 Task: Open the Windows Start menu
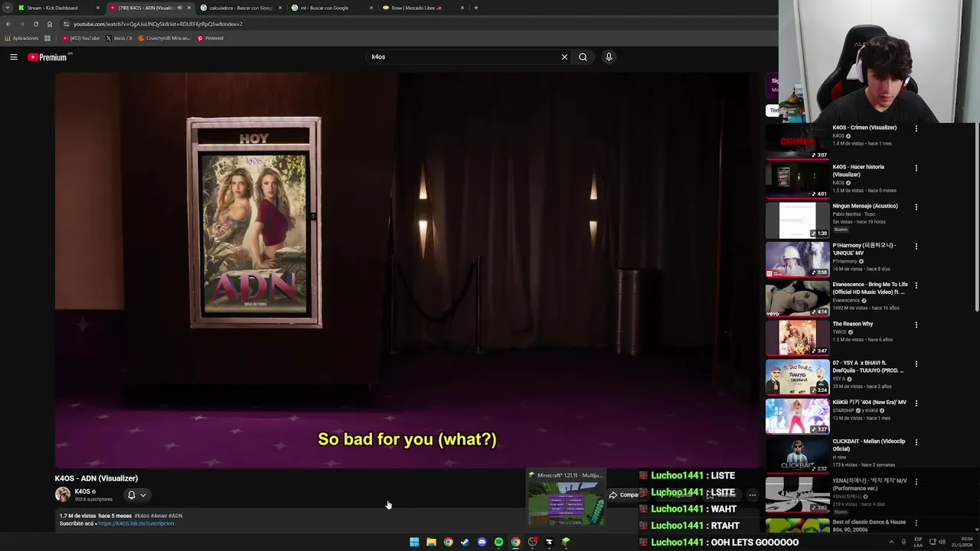(414, 542)
